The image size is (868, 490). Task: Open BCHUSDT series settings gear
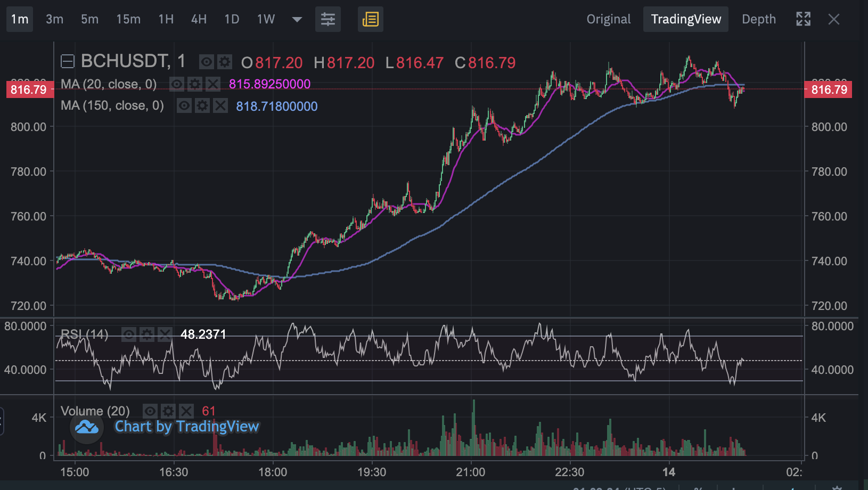coord(225,62)
